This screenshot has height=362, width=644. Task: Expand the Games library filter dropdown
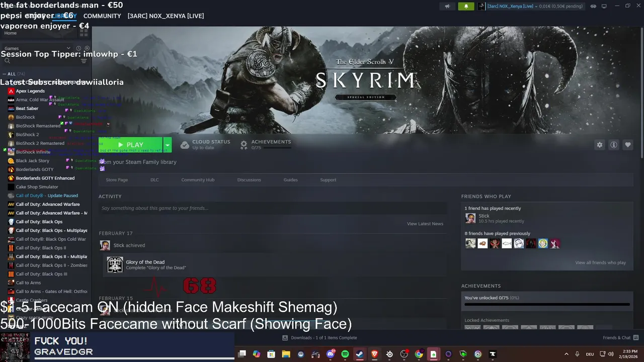click(x=68, y=48)
